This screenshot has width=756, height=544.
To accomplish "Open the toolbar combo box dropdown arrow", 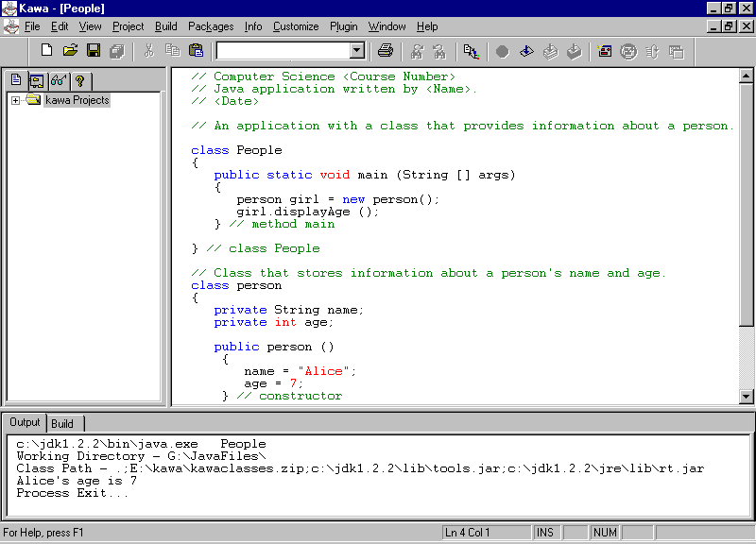I will tap(357, 51).
